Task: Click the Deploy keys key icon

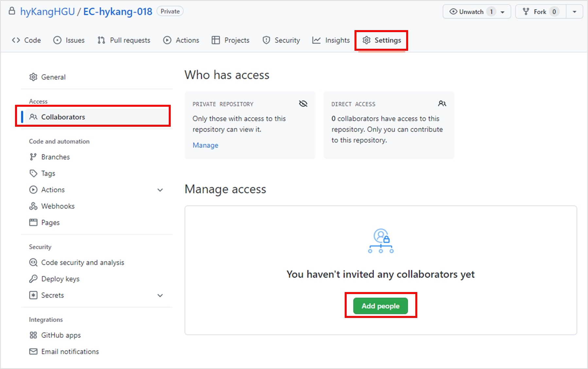Action: point(33,279)
